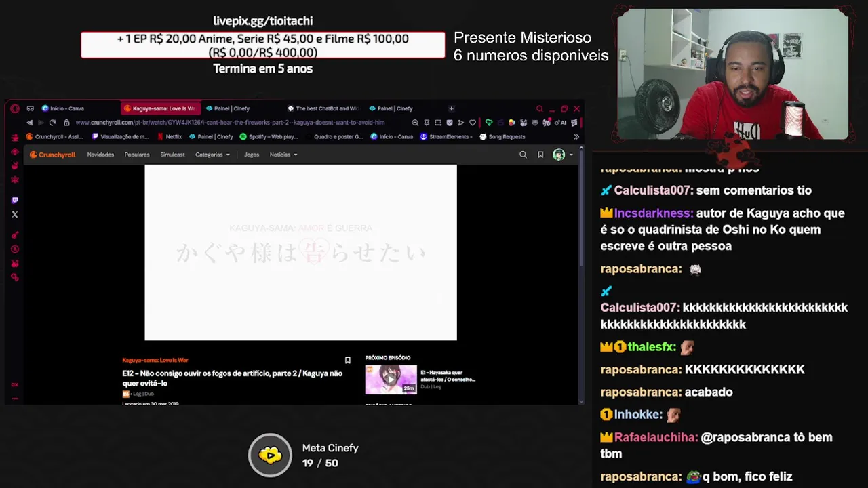The width and height of the screenshot is (868, 488).
Task: Play the next episode E1 Hayasaka thumbnail
Action: tap(391, 380)
